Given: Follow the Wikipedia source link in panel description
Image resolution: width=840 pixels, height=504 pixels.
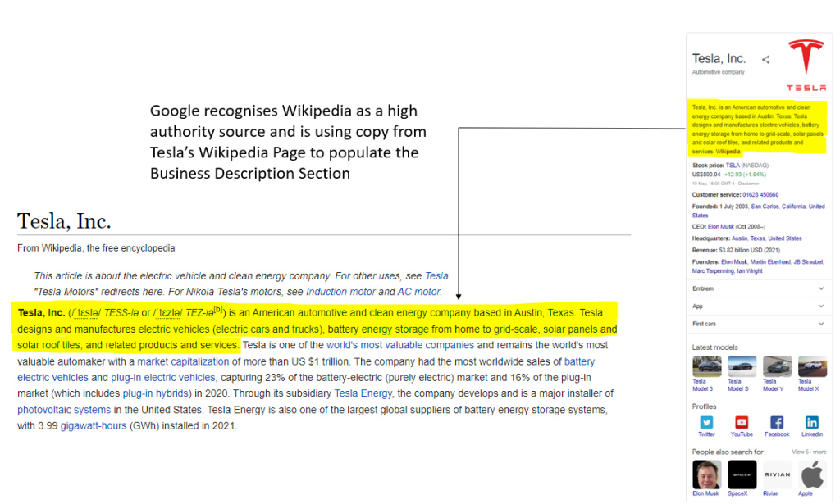Looking at the screenshot, I should [x=728, y=152].
